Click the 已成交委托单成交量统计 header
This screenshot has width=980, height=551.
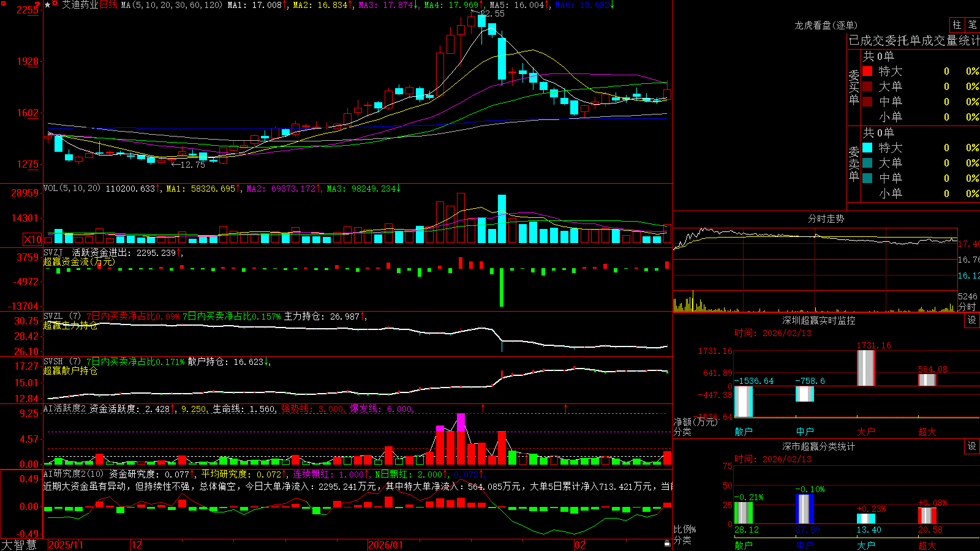(x=914, y=40)
